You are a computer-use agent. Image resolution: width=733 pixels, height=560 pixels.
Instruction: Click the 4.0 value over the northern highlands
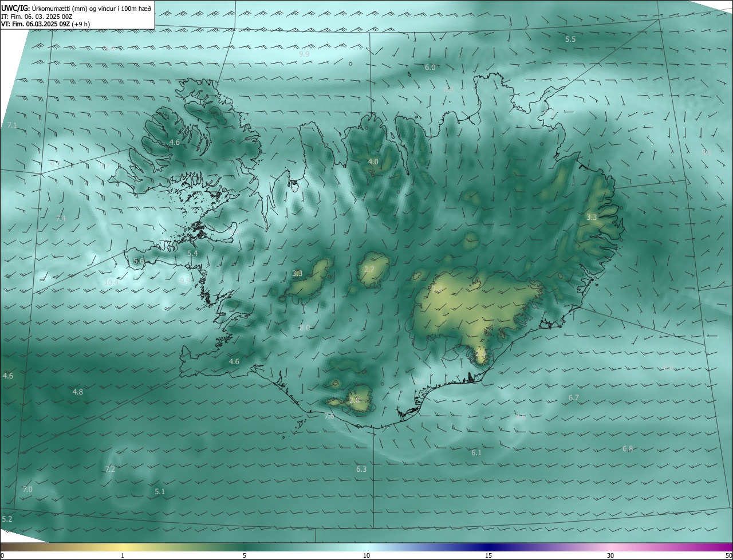373,162
